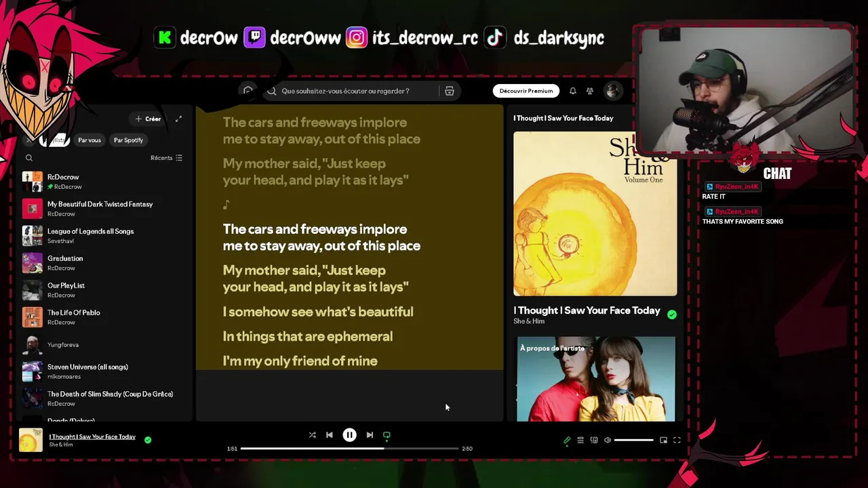This screenshot has height=488, width=868.
Task: Toggle the green repeat button
Action: [x=387, y=435]
